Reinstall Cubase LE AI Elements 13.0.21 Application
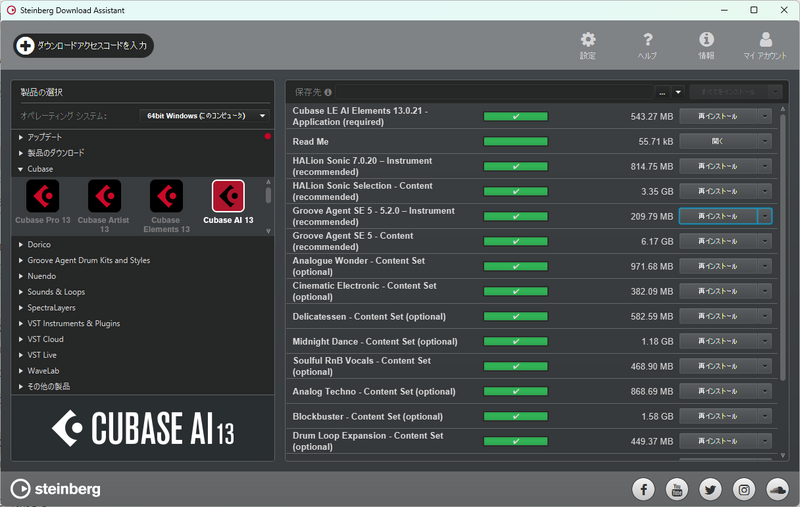This screenshot has height=507, width=800. coord(718,116)
